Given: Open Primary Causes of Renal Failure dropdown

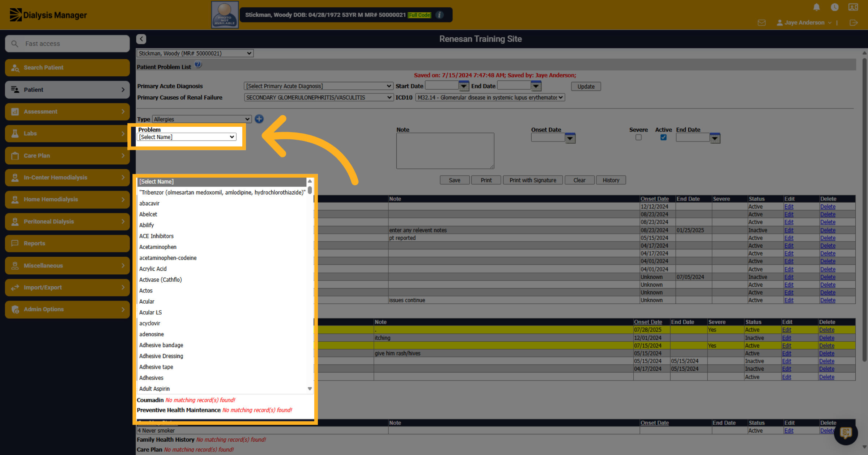Looking at the screenshot, I should [318, 97].
